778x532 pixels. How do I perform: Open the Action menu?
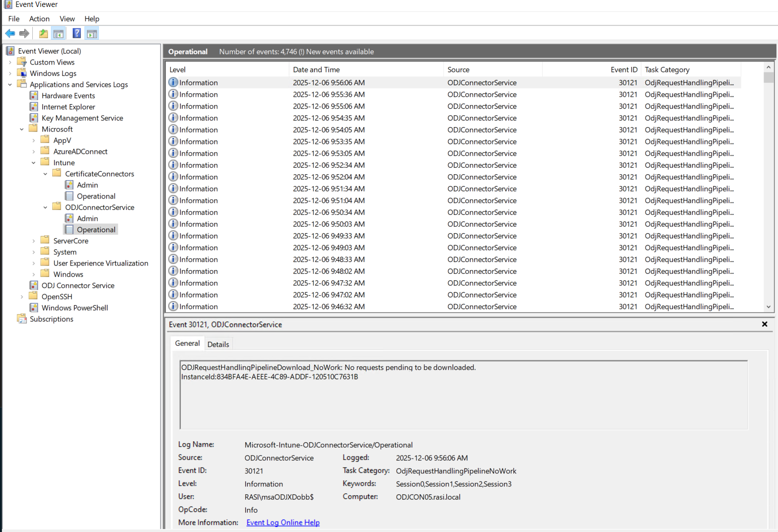click(x=39, y=19)
